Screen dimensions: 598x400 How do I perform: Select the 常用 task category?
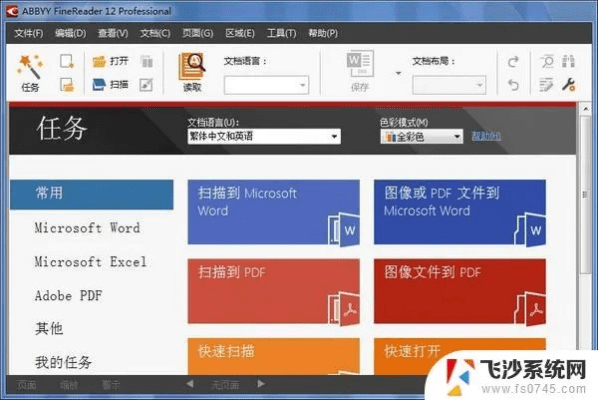[92, 194]
